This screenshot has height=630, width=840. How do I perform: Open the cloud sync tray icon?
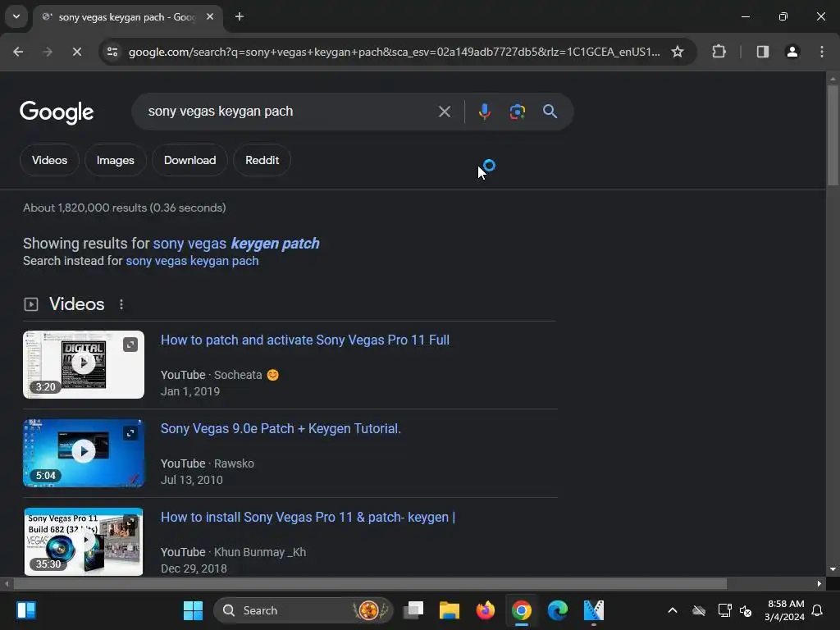click(699, 610)
